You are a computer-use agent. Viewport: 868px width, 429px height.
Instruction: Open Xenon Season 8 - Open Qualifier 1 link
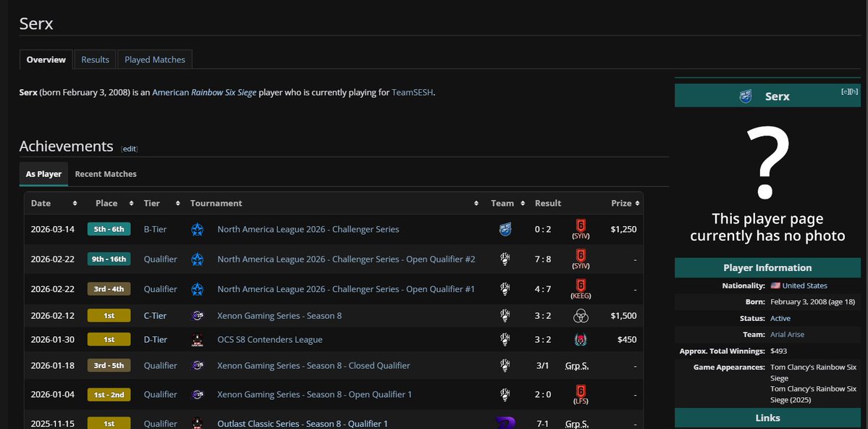coord(314,394)
